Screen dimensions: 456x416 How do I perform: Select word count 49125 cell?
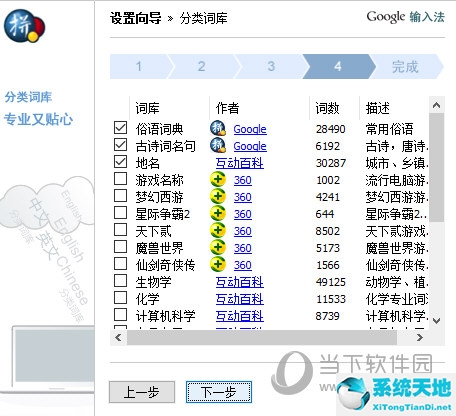pos(331,282)
